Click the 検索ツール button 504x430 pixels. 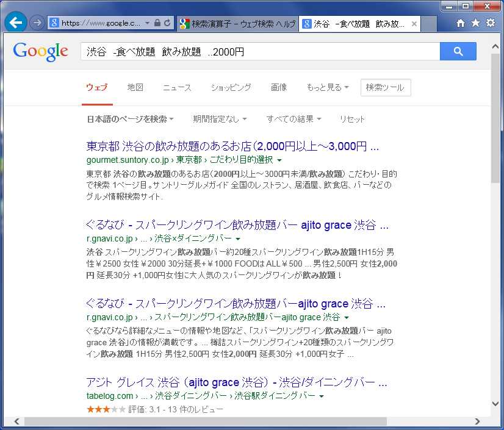click(386, 87)
